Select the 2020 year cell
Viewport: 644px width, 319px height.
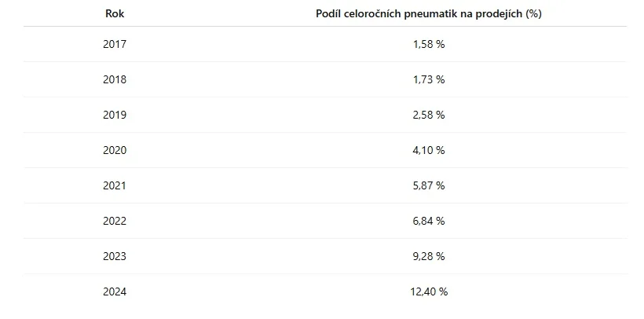[114, 150]
